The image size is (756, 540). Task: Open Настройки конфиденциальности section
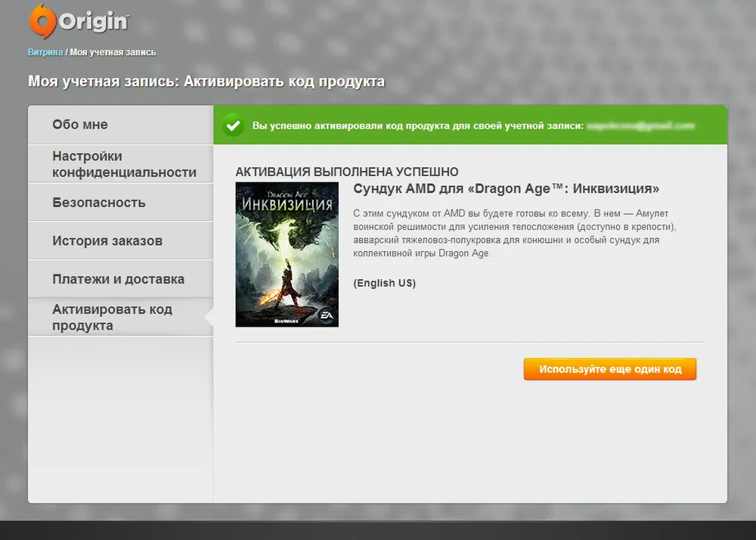point(120,164)
